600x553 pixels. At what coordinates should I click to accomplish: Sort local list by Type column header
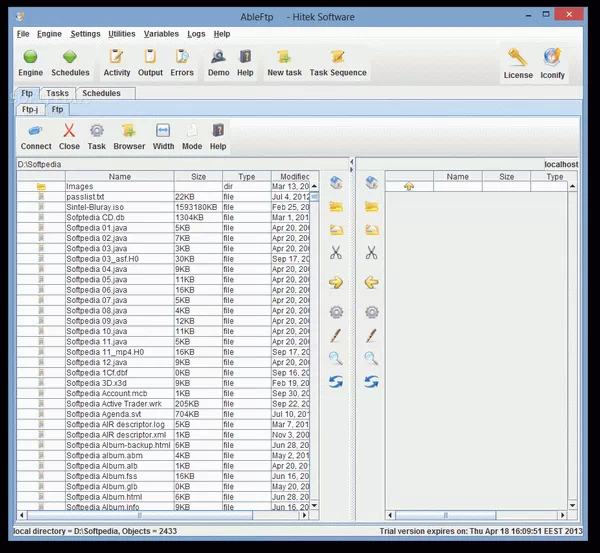[246, 176]
